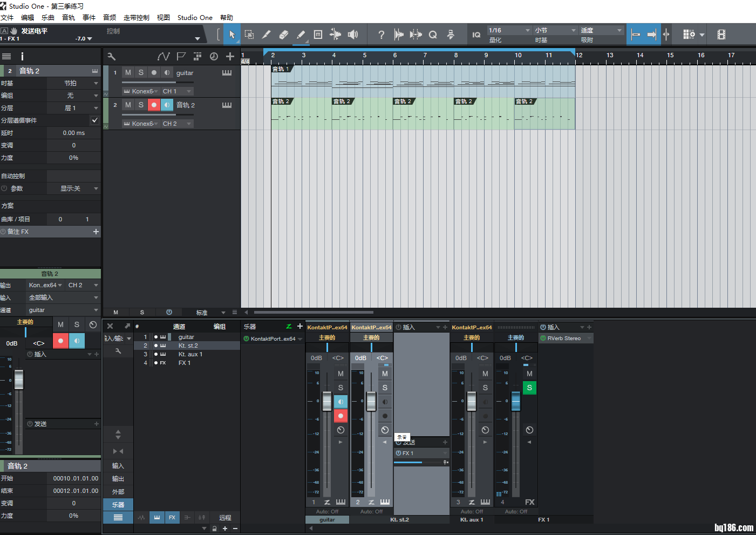Open track list wrench settings icon
The height and width of the screenshot is (535, 756).
112,56
